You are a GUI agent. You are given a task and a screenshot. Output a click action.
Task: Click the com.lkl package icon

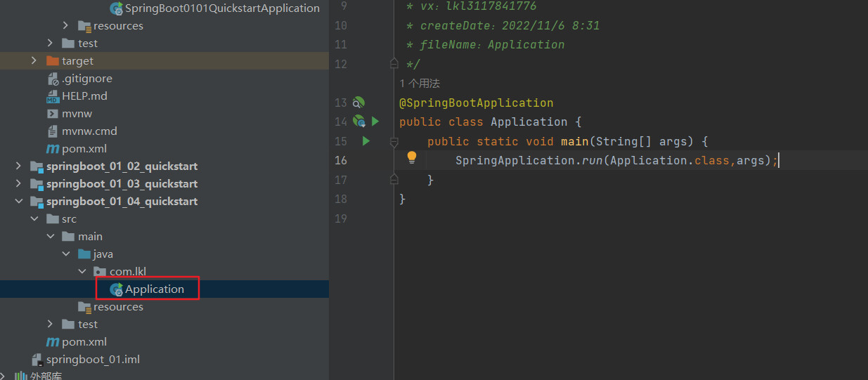(101, 272)
